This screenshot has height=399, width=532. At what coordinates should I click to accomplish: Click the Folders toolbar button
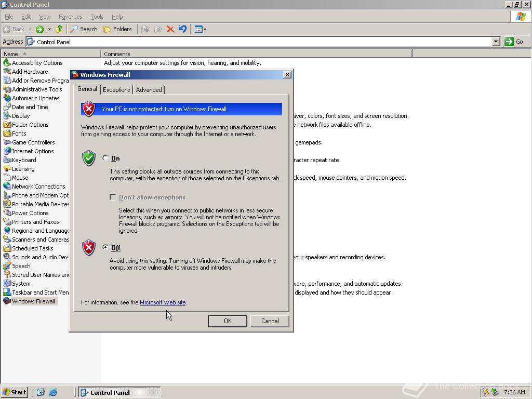click(x=117, y=29)
